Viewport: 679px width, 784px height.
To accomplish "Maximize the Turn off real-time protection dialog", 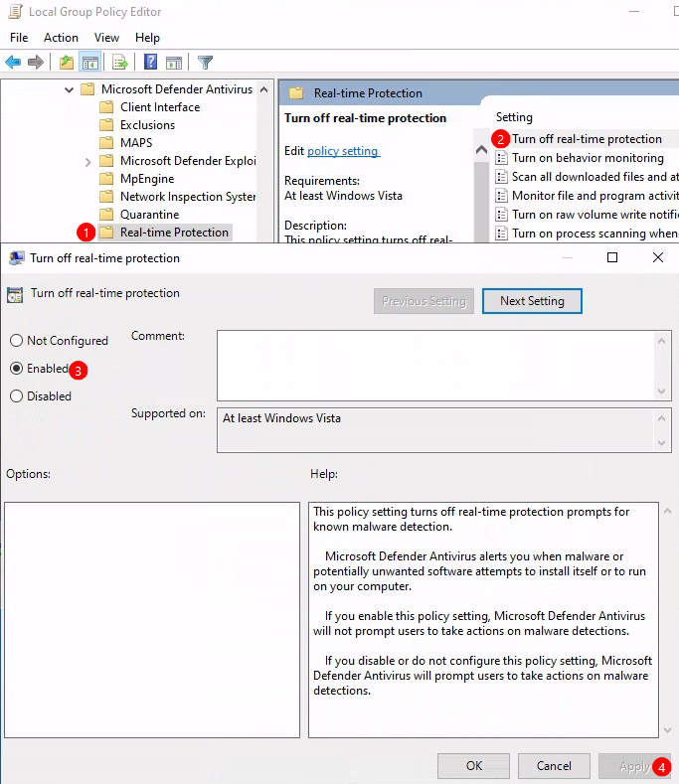I will pos(612,257).
